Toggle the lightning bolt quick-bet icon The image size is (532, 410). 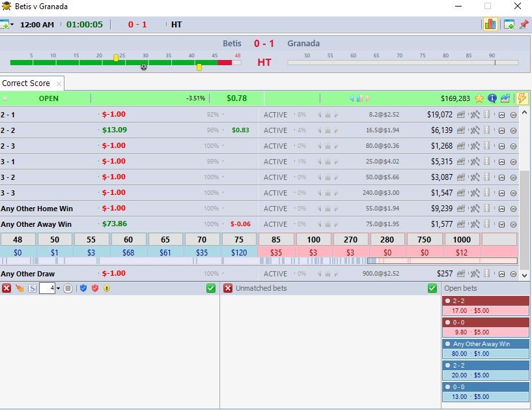(x=522, y=98)
